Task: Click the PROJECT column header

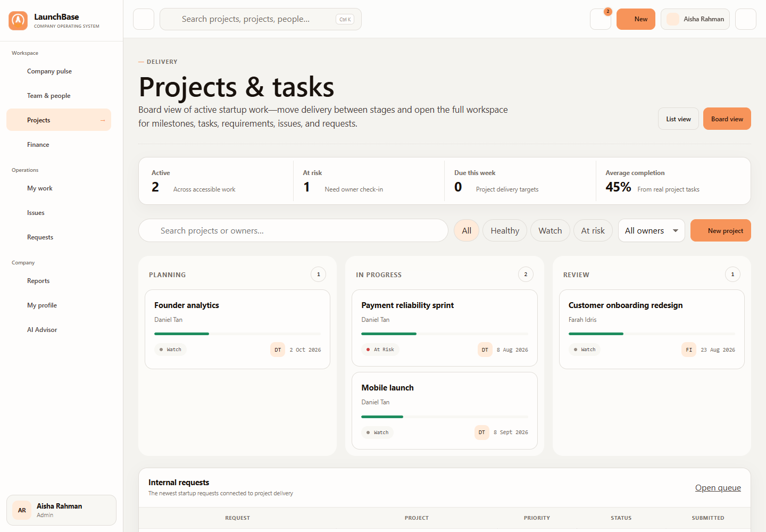Action: (417, 518)
